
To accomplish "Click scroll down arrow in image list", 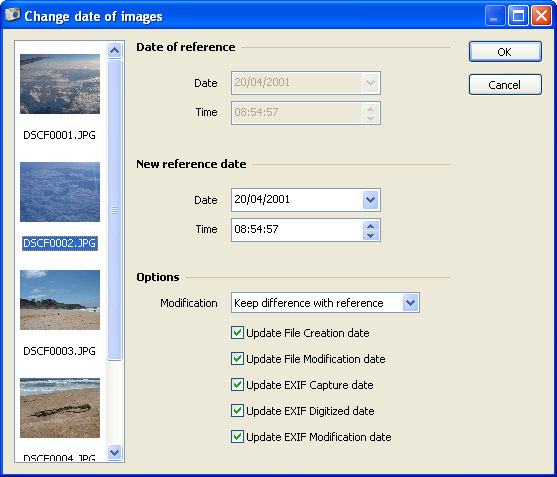I will click(114, 452).
